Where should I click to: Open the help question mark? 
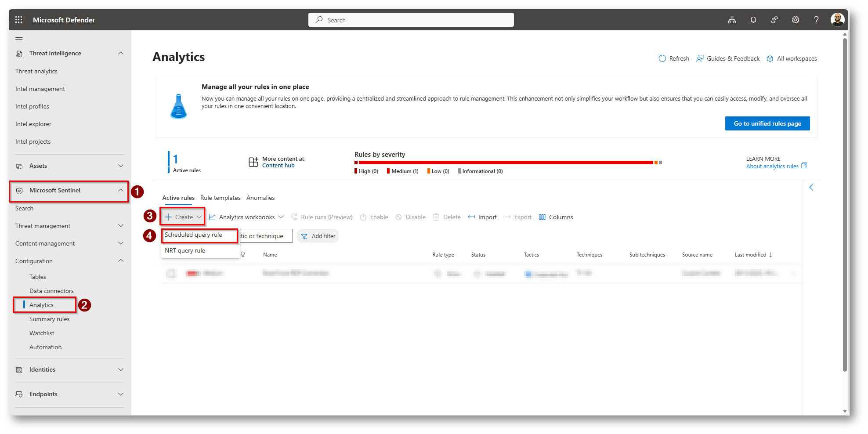pos(816,20)
